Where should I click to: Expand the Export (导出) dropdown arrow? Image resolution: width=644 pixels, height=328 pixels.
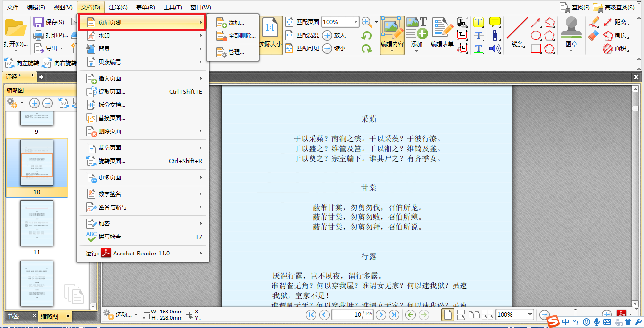tap(61, 48)
